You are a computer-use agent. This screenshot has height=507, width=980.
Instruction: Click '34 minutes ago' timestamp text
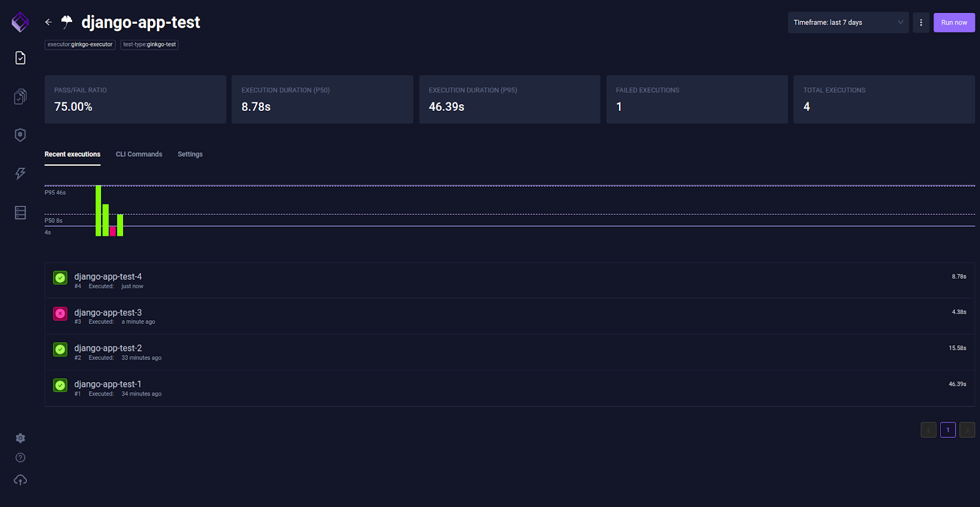pyautogui.click(x=141, y=394)
